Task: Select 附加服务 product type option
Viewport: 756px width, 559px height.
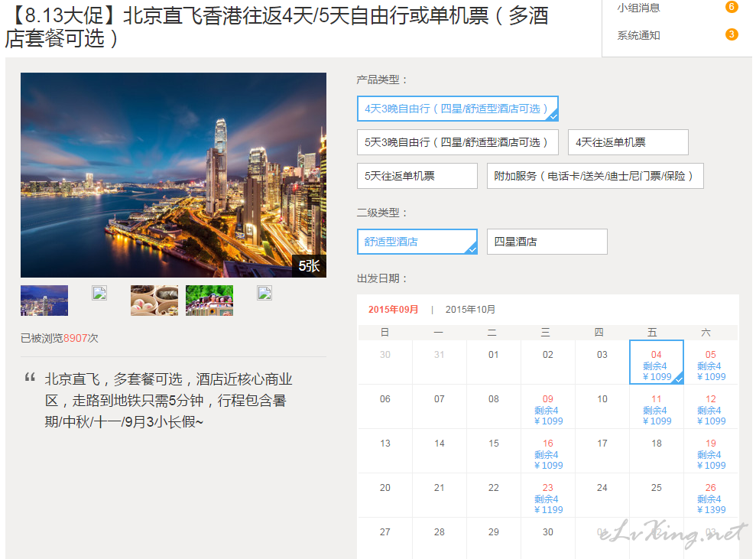Action: (595, 176)
